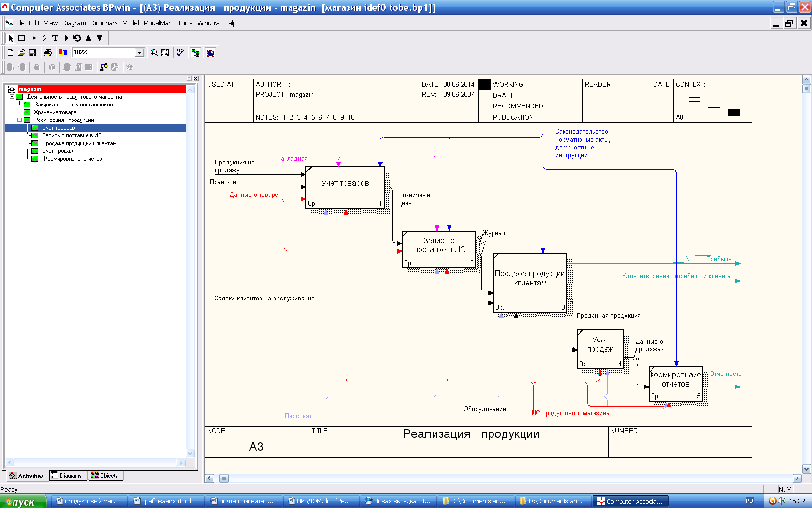Click the ModelMart blue arrow database icon
Image resolution: width=812 pixels, height=508 pixels.
coord(103,67)
